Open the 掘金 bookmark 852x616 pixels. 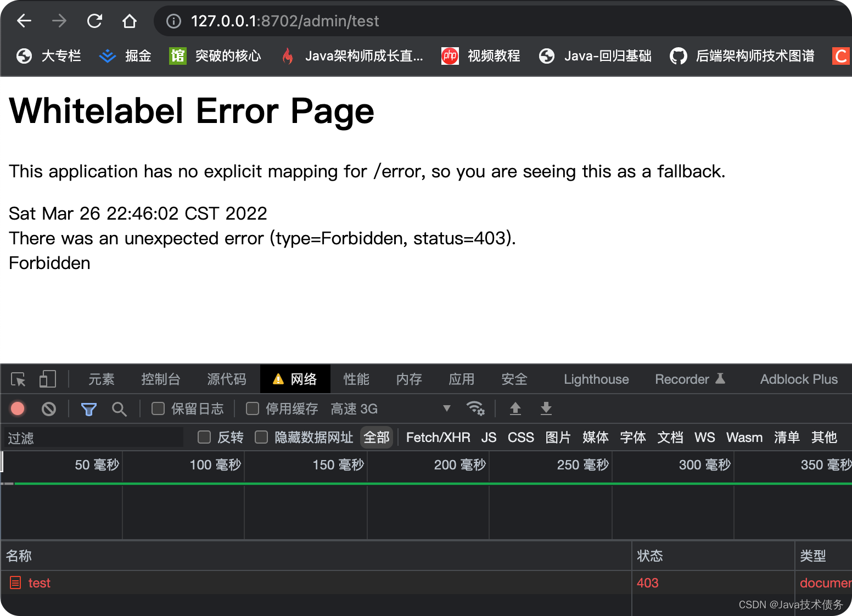(125, 56)
